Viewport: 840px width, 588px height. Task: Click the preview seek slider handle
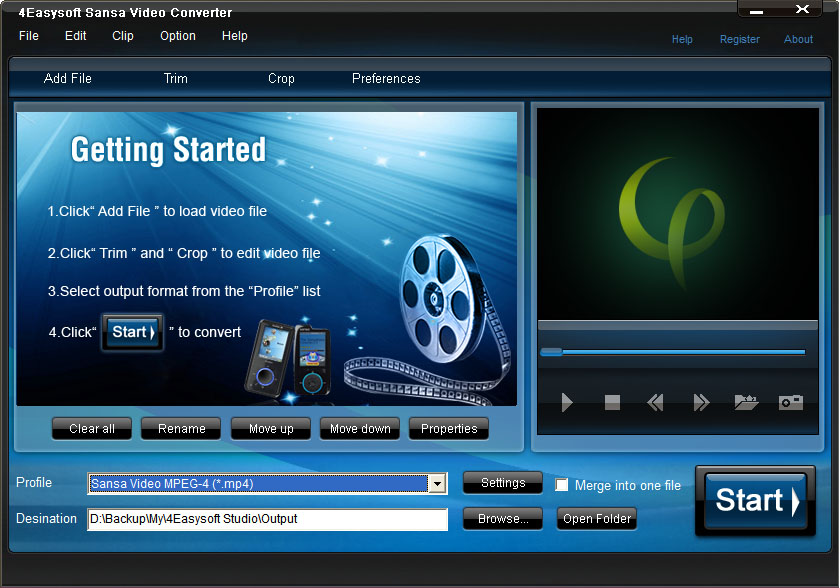pyautogui.click(x=551, y=352)
